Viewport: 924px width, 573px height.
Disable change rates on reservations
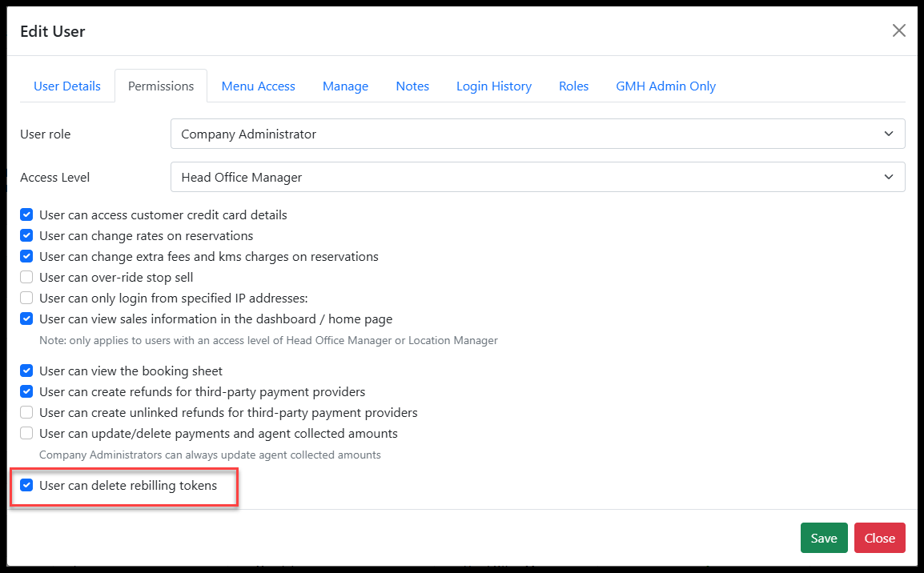(x=26, y=236)
